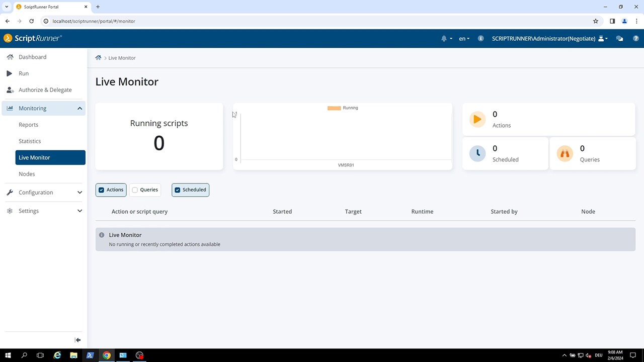The height and width of the screenshot is (362, 644).
Task: Collapse the Monitoring section chevron
Action: point(79,108)
